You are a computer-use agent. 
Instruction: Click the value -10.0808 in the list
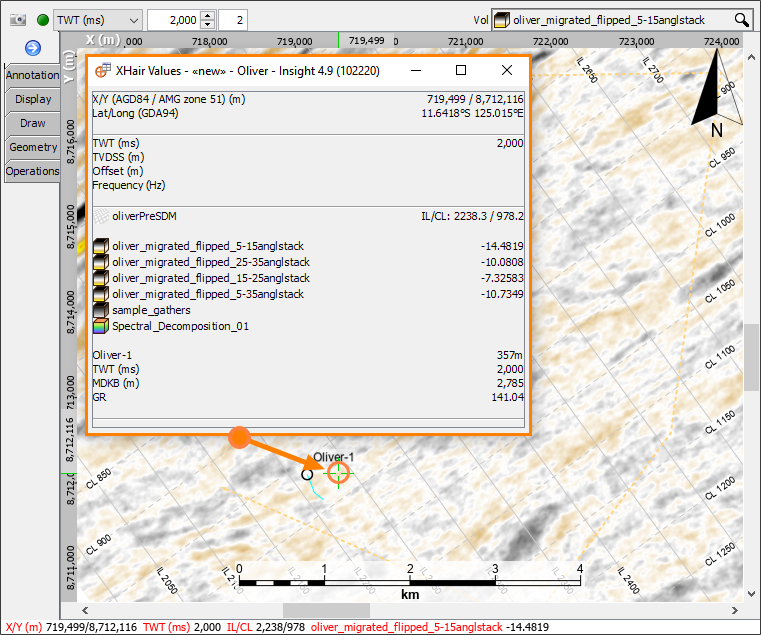pyautogui.click(x=502, y=262)
